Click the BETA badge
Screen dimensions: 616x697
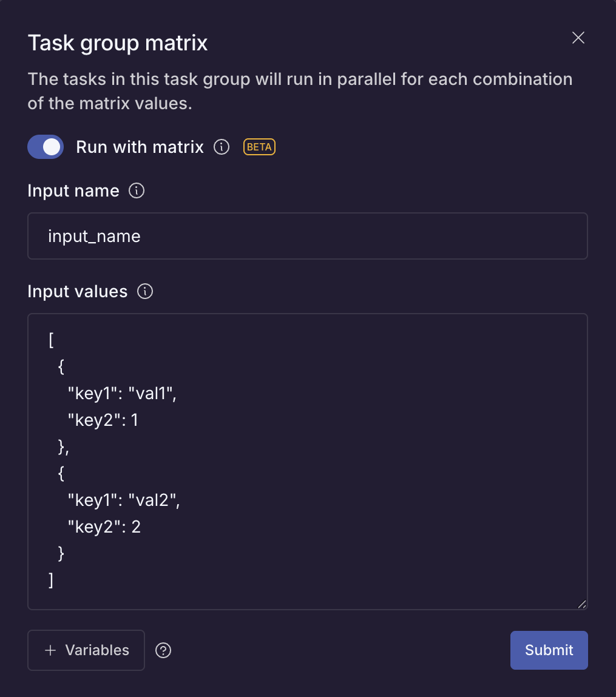(259, 147)
